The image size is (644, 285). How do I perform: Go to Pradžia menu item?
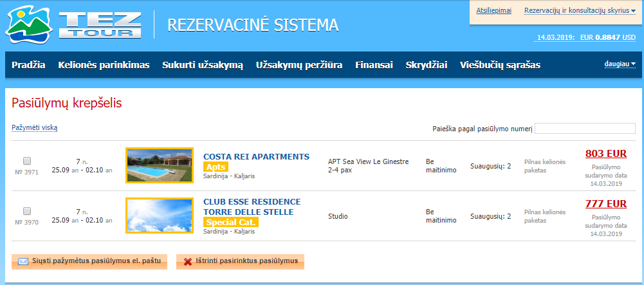28,65
